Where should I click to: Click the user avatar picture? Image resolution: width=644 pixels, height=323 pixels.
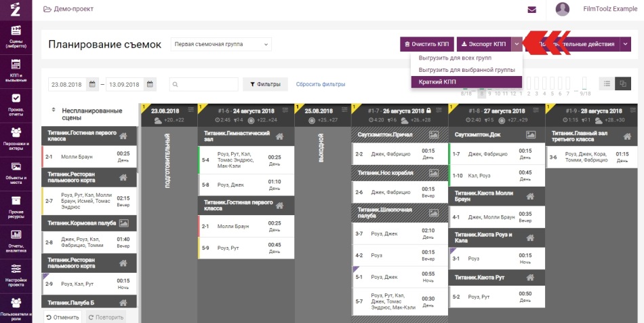point(562,9)
